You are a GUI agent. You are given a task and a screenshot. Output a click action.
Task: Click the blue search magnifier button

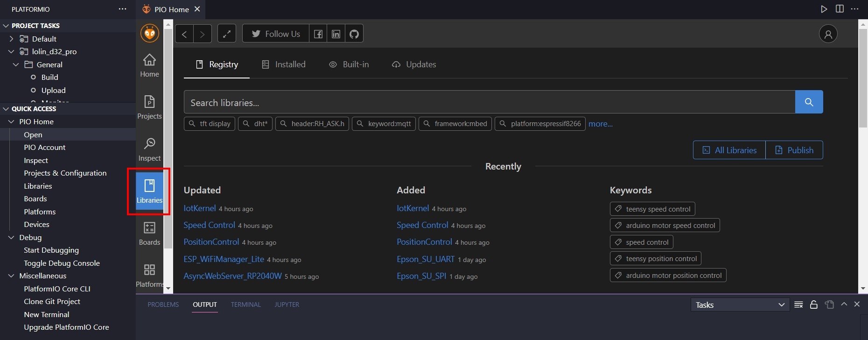(x=809, y=102)
